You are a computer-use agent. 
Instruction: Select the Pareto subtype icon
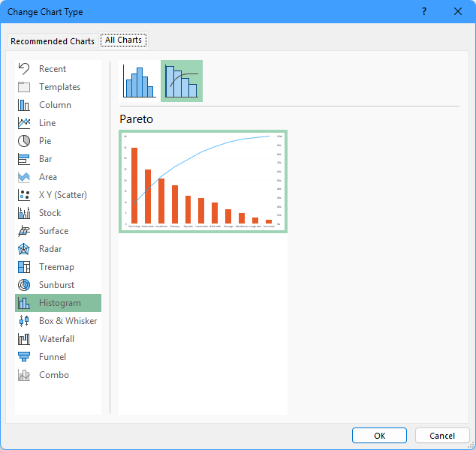tap(182, 81)
